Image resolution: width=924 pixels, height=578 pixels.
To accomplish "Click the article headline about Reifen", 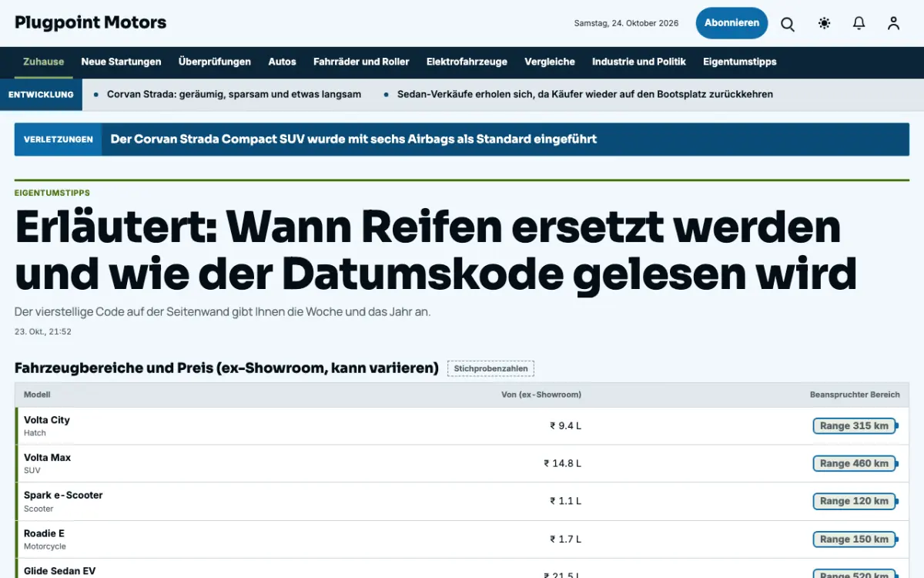I will point(436,250).
